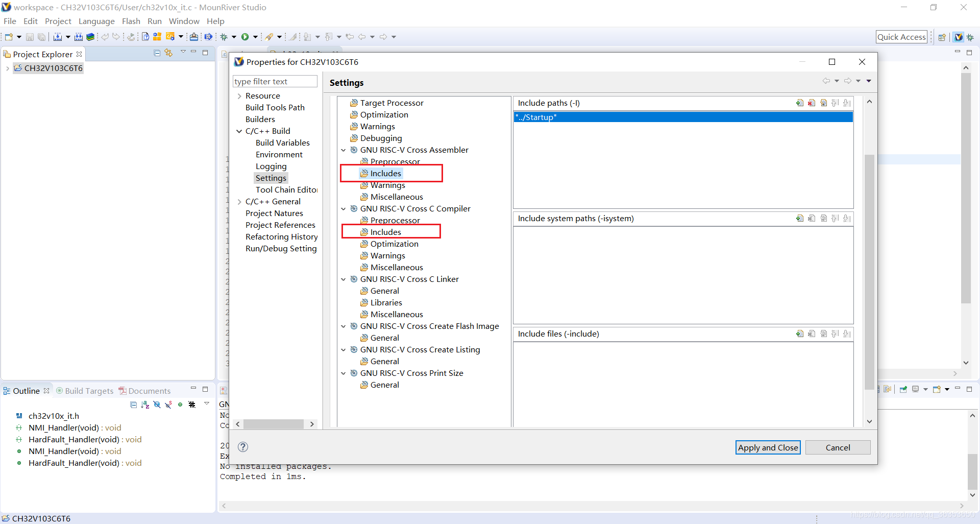
Task: Click the Cancel button
Action: (x=838, y=447)
